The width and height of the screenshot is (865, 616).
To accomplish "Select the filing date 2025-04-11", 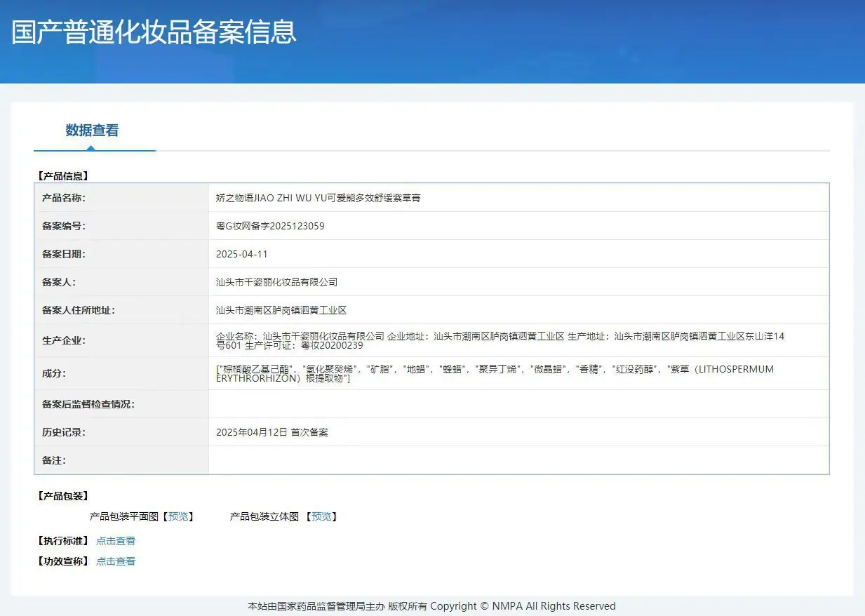I will [241, 254].
